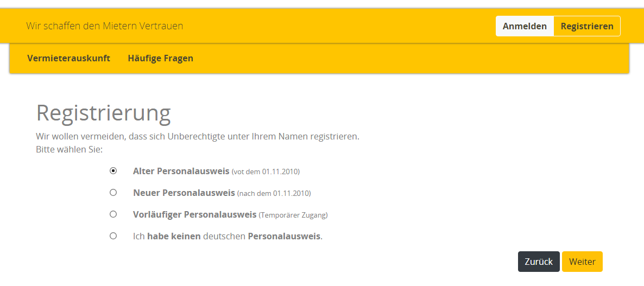644x286 pixels.
Task: Click 'Wir schaffen den Mietern Vertrauen' tagline
Action: point(104,26)
